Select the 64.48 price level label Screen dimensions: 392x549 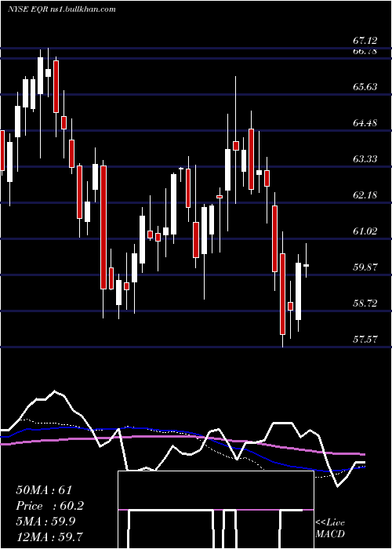pyautogui.click(x=365, y=123)
